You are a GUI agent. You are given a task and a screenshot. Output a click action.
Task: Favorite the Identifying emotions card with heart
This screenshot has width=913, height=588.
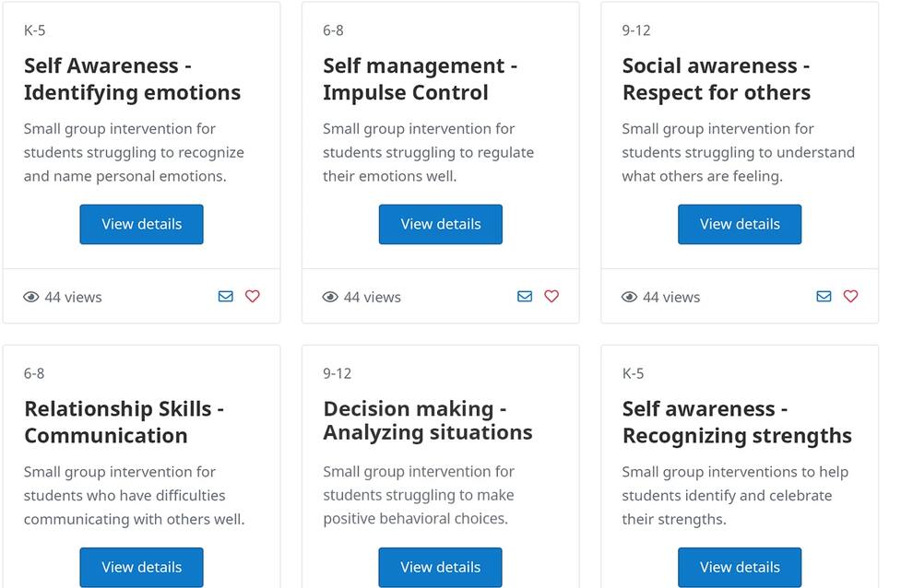252,297
